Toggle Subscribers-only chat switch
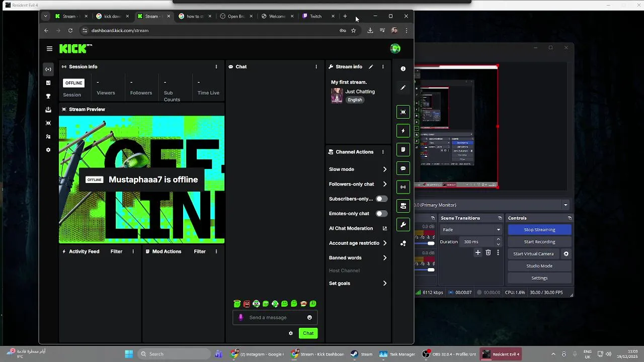This screenshot has width=644, height=362. tap(382, 199)
